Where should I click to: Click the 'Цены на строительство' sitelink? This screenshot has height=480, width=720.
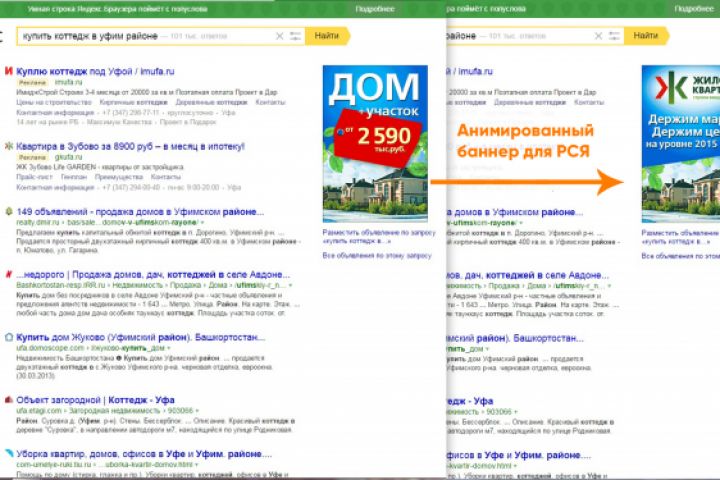54,102
